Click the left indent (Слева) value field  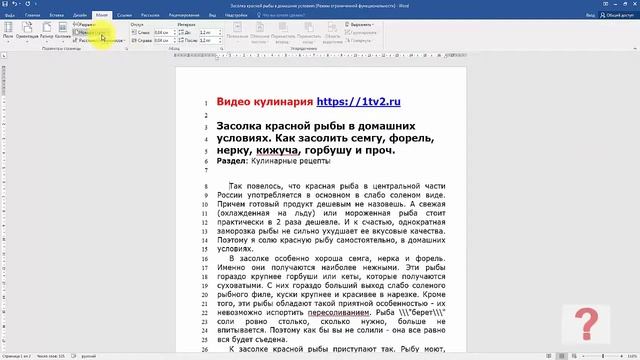tap(163, 32)
